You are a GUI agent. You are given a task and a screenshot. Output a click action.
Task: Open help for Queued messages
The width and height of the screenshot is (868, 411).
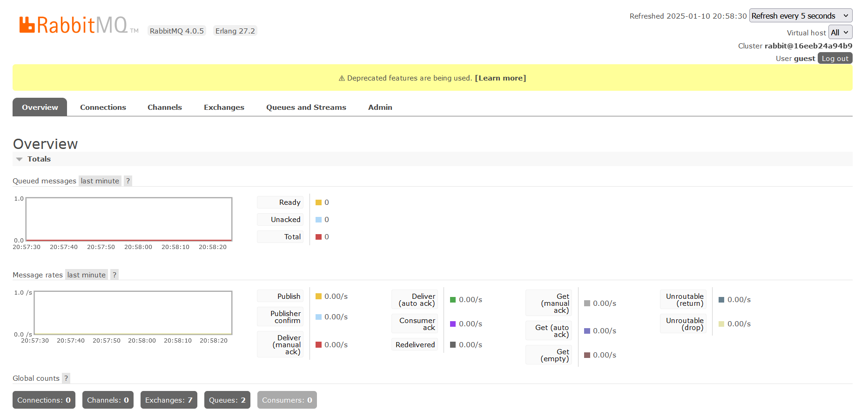click(x=128, y=181)
